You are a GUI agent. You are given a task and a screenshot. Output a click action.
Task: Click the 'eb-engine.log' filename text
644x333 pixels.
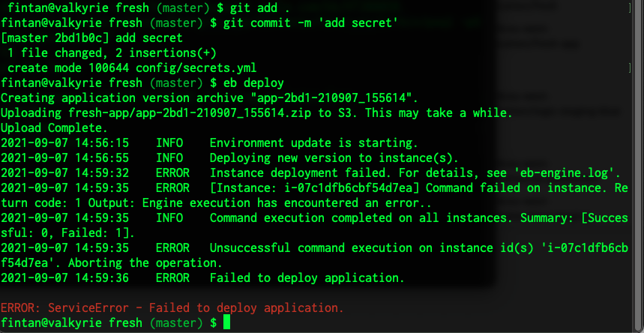coord(576,172)
